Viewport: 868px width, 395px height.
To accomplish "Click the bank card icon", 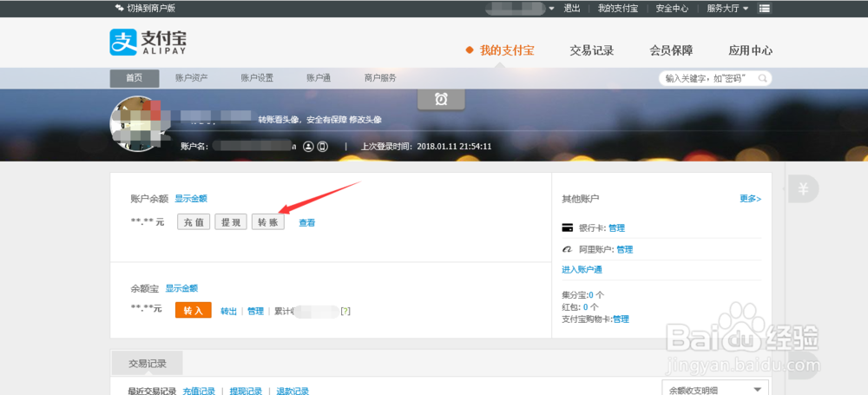I will tap(567, 227).
